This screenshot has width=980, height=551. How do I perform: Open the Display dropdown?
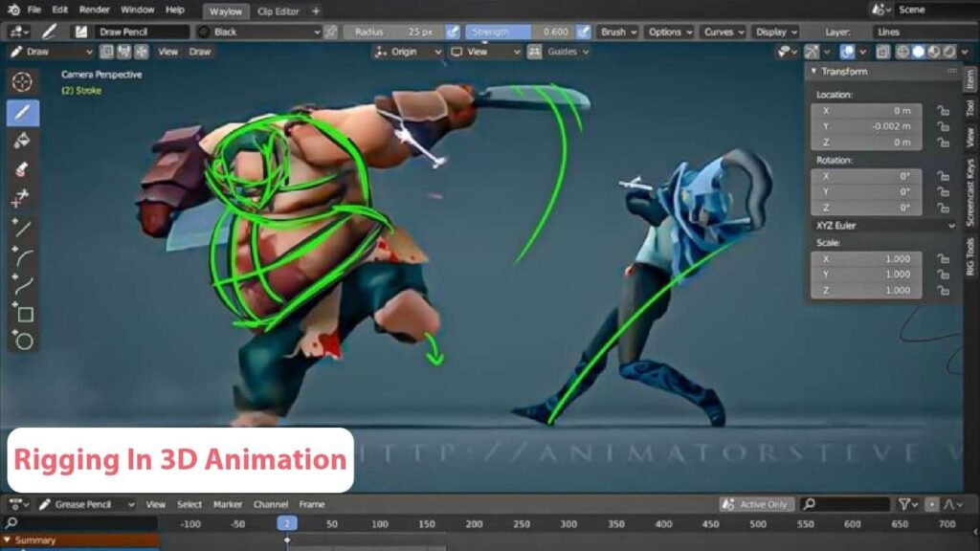click(776, 32)
